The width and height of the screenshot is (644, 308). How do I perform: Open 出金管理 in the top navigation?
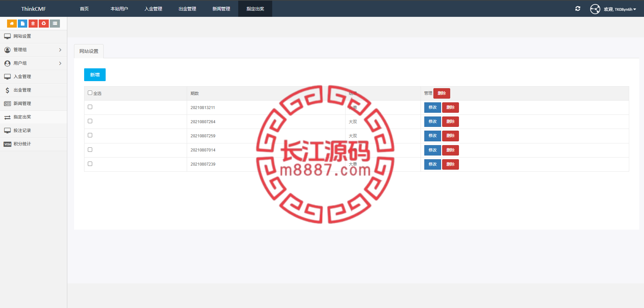click(187, 9)
